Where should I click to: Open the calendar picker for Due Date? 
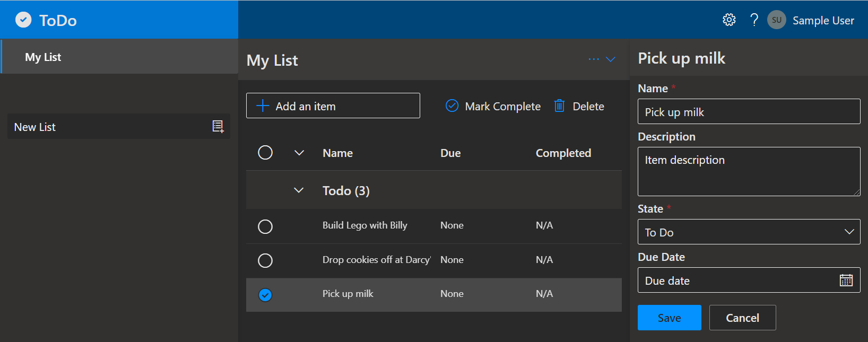coord(846,280)
